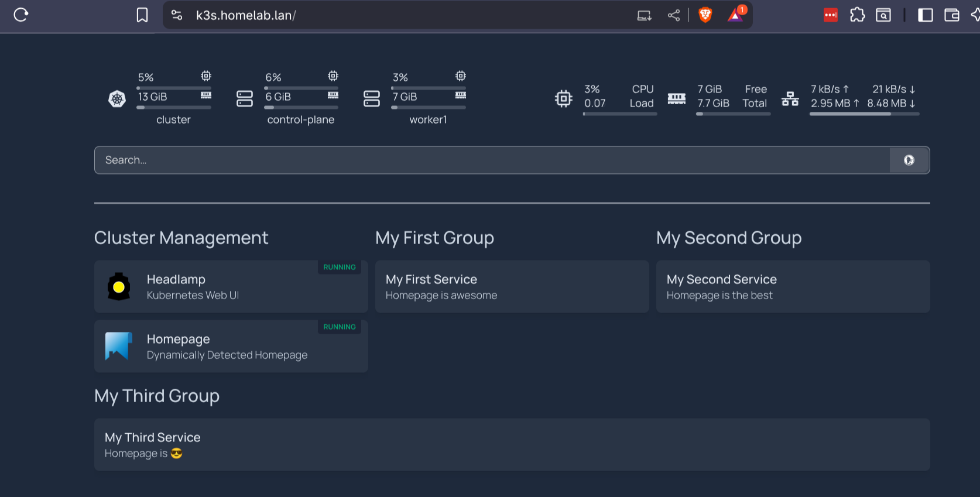Click the Kubernetes cluster wheel icon
This screenshot has width=980, height=497.
(x=117, y=99)
